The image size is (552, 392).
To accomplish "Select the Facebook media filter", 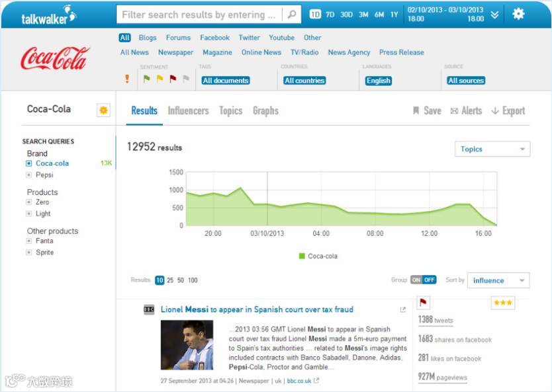I will pyautogui.click(x=214, y=38).
